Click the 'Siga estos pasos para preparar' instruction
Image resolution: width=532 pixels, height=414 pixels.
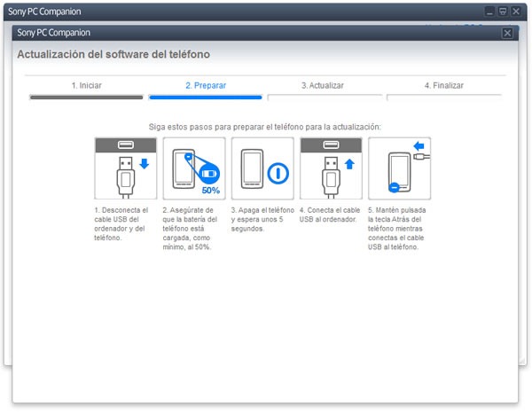click(x=265, y=127)
